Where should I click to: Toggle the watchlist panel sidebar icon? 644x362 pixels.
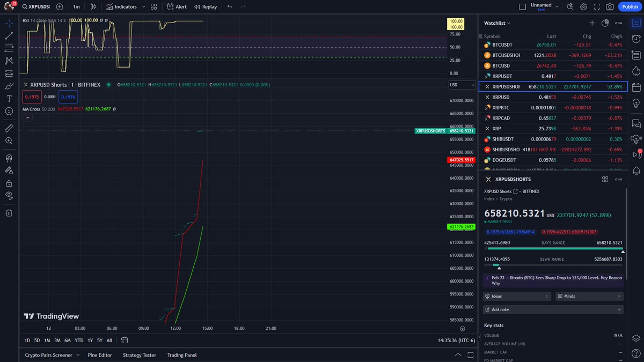click(636, 23)
